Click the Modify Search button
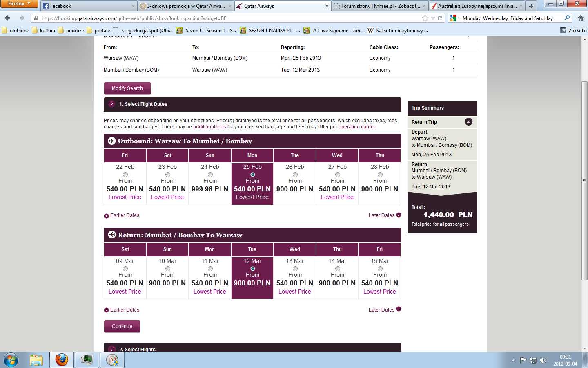The height and width of the screenshot is (368, 588). point(127,88)
